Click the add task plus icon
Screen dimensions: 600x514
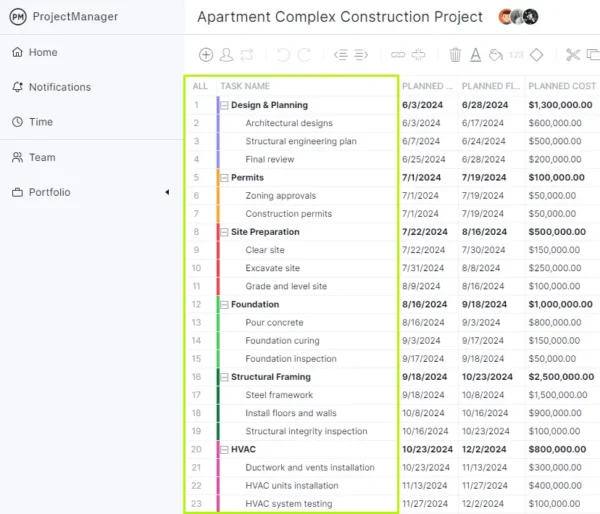click(x=206, y=55)
